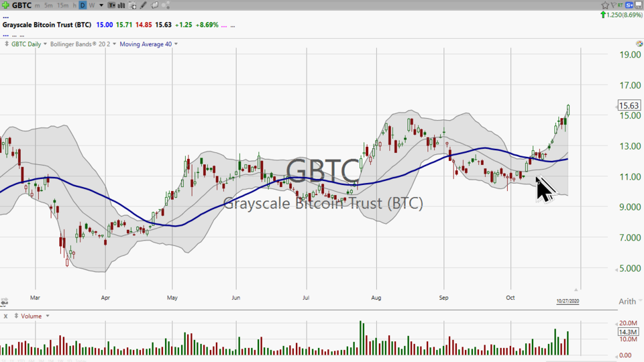Click net change +1.25

click(183, 25)
